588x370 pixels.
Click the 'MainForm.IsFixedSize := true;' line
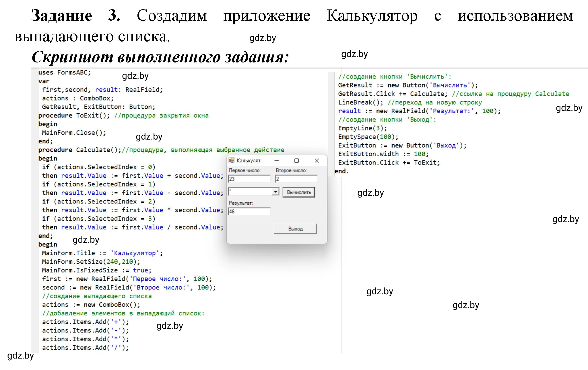click(x=97, y=270)
